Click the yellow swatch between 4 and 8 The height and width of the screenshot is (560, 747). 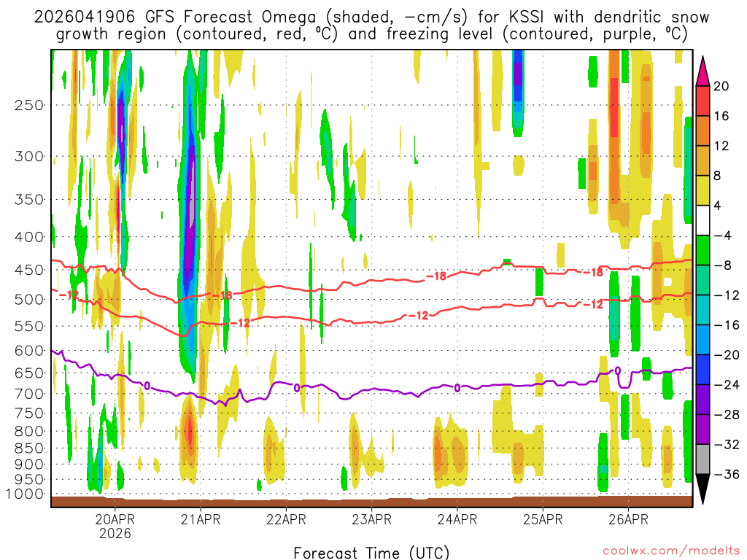[x=703, y=190]
